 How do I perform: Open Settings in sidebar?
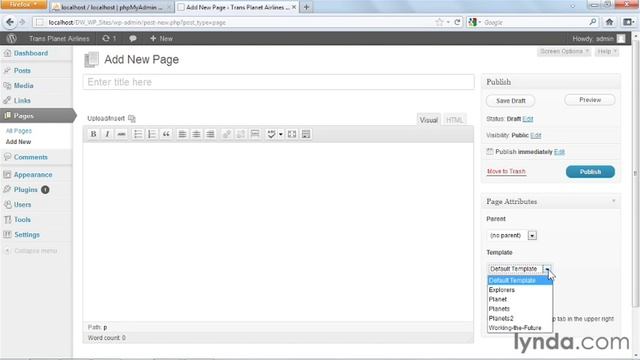[27, 235]
